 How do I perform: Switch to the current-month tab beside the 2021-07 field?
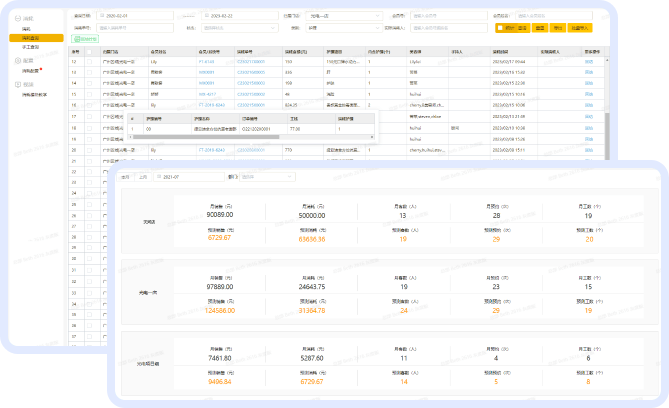125,177
